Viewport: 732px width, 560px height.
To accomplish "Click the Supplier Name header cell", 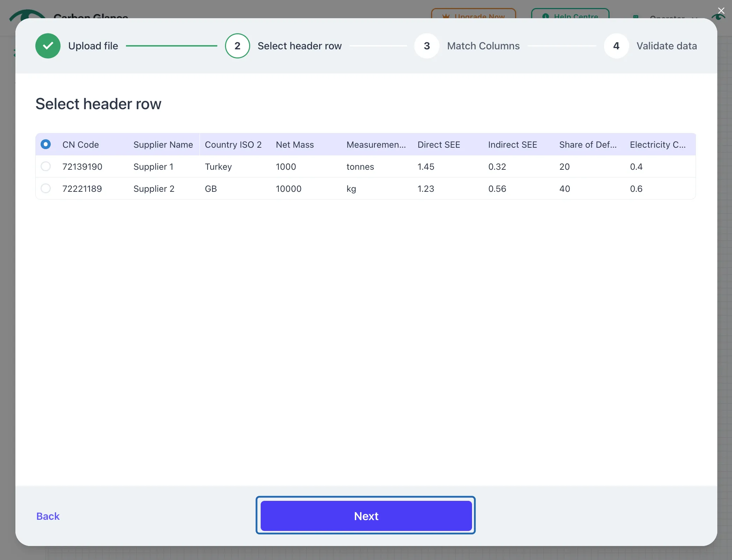I will pos(163,145).
